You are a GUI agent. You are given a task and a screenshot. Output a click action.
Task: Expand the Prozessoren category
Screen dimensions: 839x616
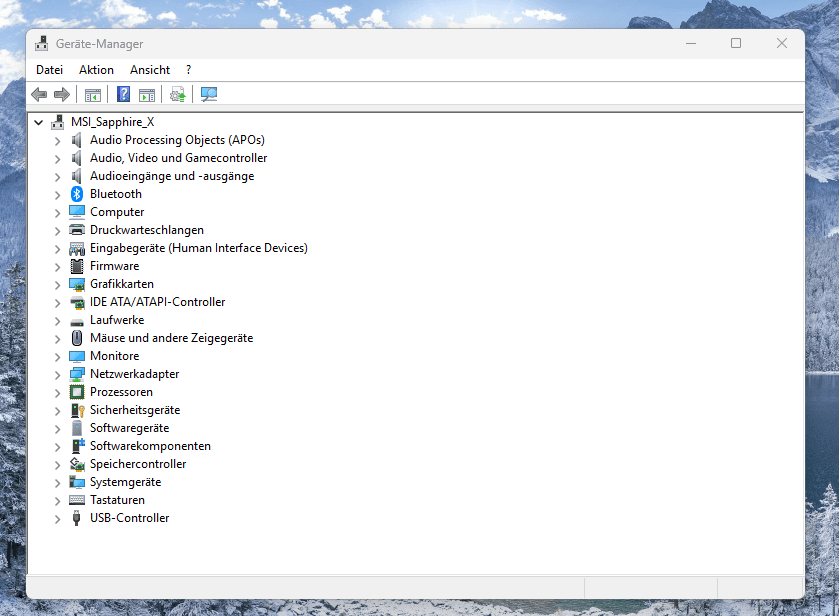[57, 393]
